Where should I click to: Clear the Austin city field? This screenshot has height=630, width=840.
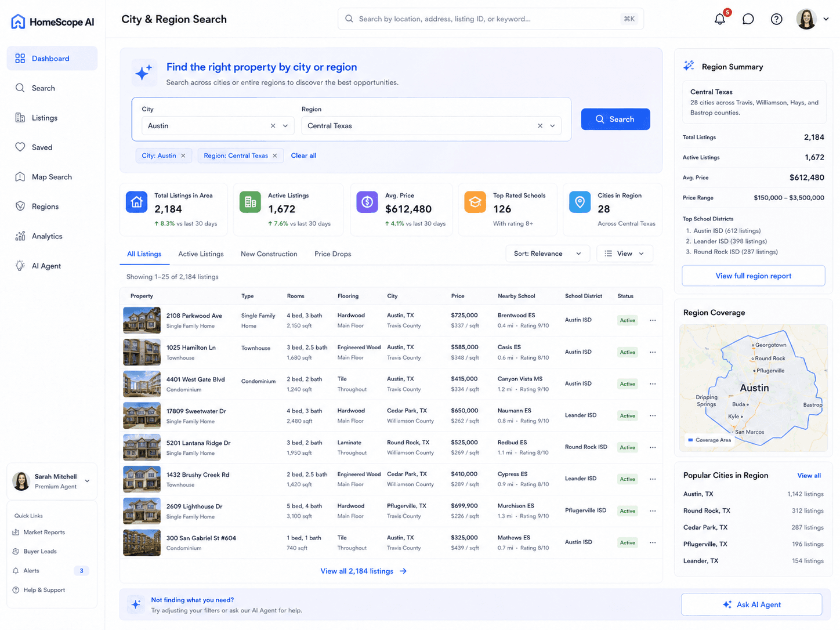273,126
